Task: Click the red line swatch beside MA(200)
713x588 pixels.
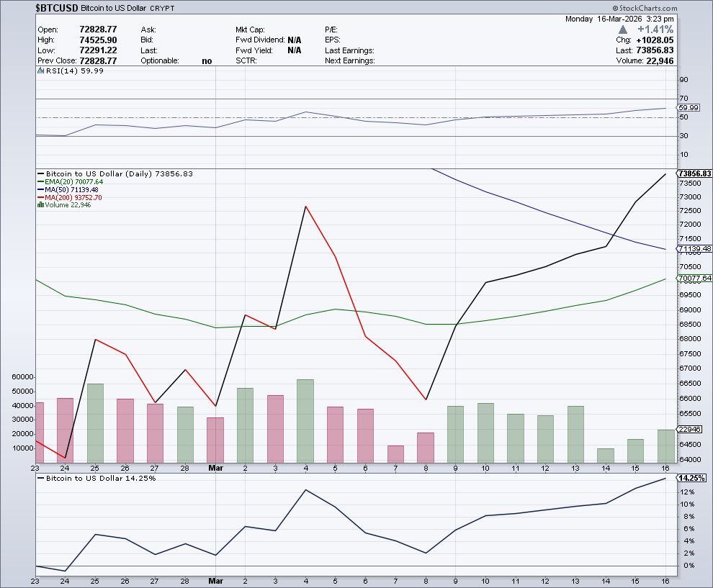Action: (x=41, y=198)
